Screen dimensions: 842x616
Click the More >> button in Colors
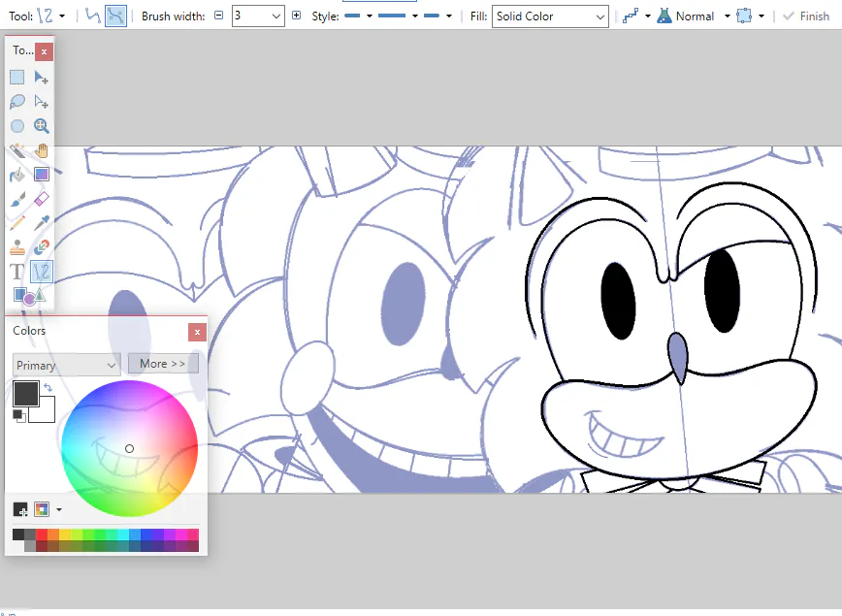click(x=163, y=364)
